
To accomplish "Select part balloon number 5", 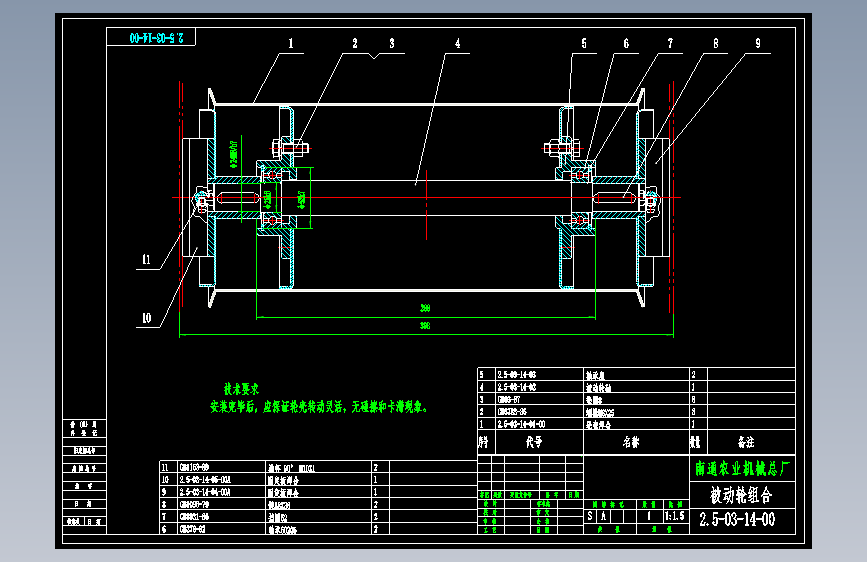I will pyautogui.click(x=584, y=44).
